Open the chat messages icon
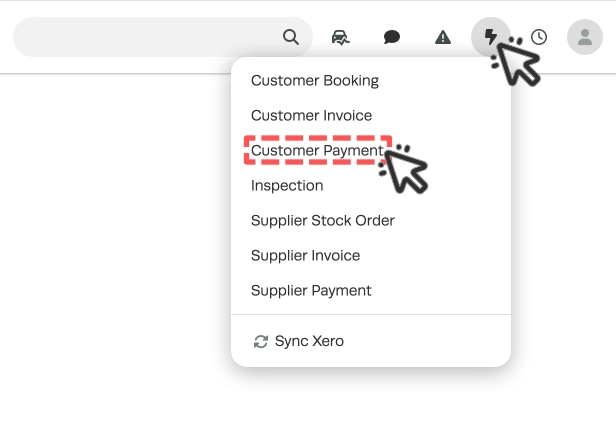 coord(392,37)
